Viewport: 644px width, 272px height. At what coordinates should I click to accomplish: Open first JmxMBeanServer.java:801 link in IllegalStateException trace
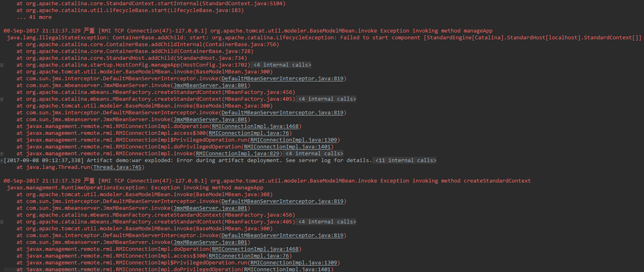(x=210, y=85)
